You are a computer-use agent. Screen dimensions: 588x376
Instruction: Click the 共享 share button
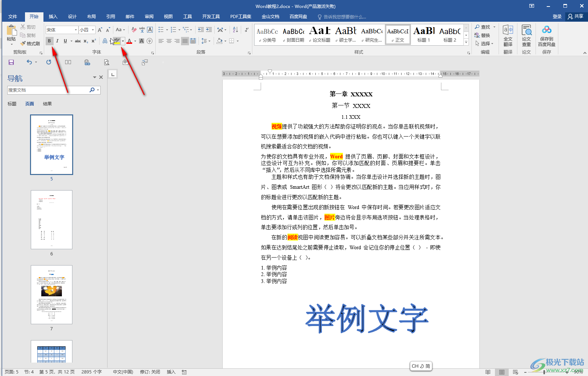(x=576, y=17)
